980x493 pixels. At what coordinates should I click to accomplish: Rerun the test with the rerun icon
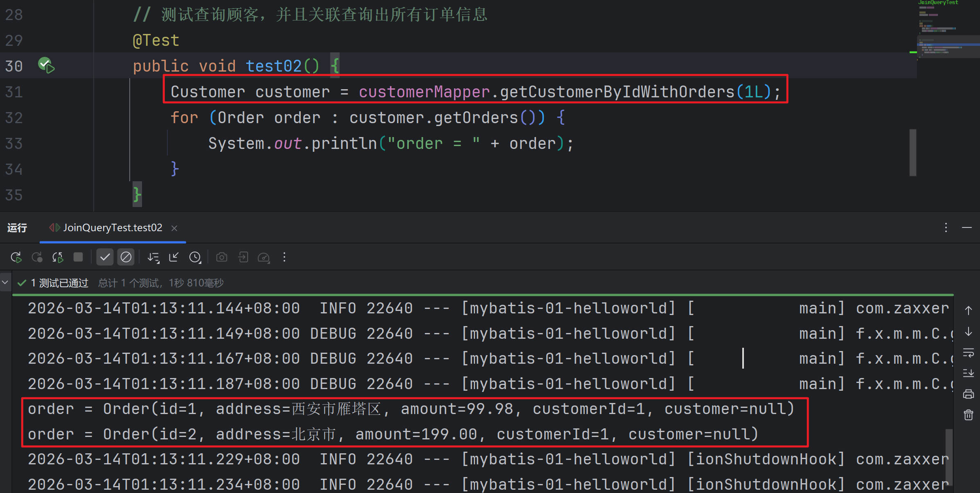[x=16, y=257]
